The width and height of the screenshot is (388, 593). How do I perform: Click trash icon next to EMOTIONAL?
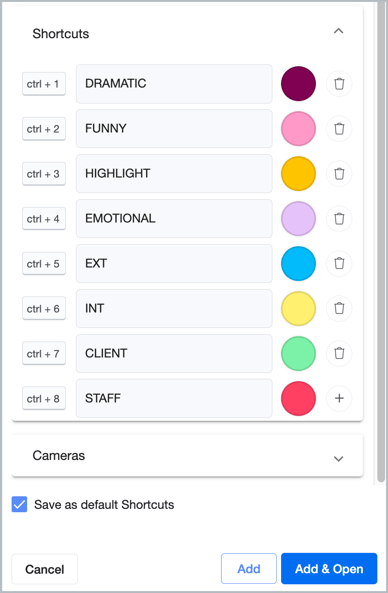point(339,219)
